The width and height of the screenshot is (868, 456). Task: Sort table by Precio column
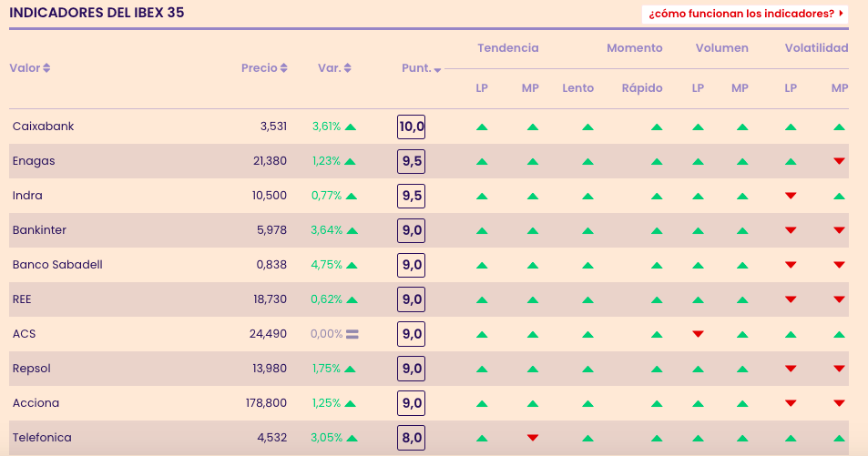tap(264, 68)
